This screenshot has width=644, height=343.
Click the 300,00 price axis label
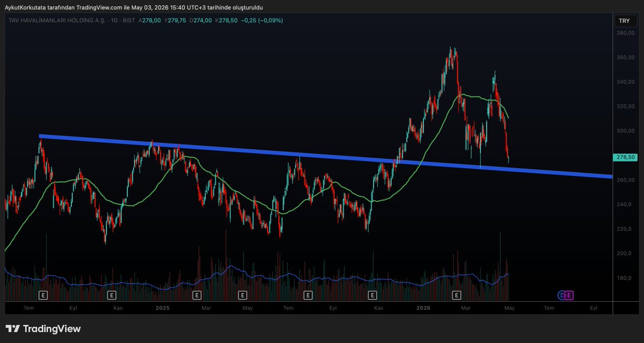[x=625, y=131]
